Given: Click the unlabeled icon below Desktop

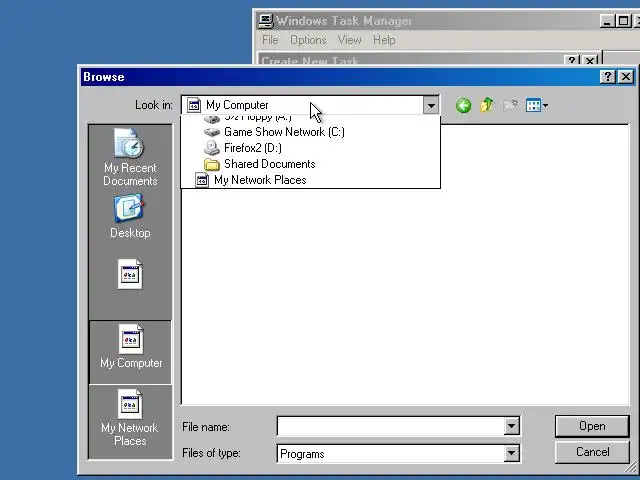Looking at the screenshot, I should point(130,274).
